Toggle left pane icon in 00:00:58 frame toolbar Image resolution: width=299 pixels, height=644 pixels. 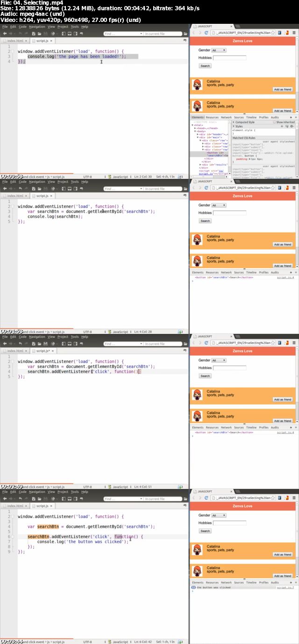click(63, 34)
